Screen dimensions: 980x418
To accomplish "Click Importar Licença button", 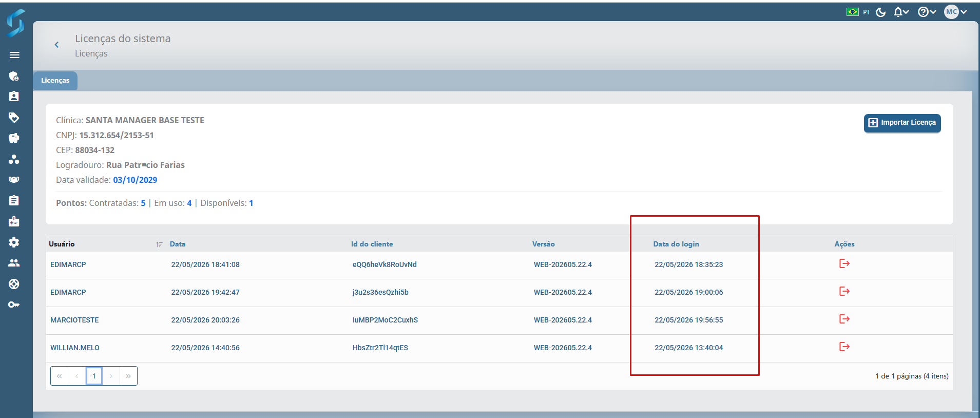I will (x=902, y=123).
